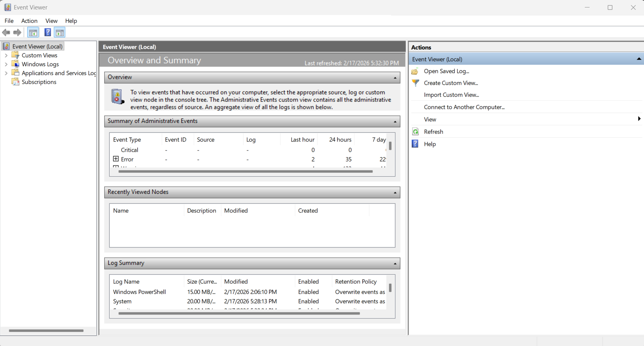Click the Event Type column header

pos(127,140)
